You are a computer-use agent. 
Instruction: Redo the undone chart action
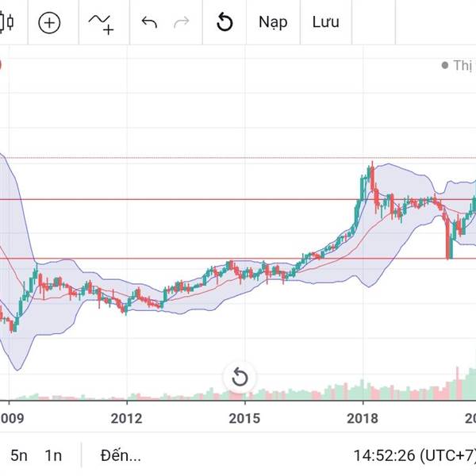click(x=182, y=22)
